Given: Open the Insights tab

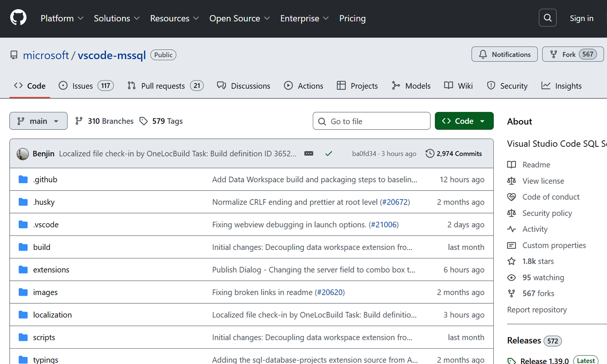Looking at the screenshot, I should [561, 86].
